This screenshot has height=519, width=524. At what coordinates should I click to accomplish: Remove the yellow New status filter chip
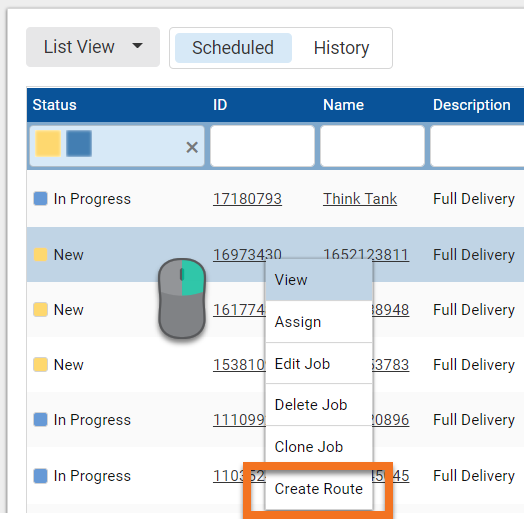[x=48, y=144]
